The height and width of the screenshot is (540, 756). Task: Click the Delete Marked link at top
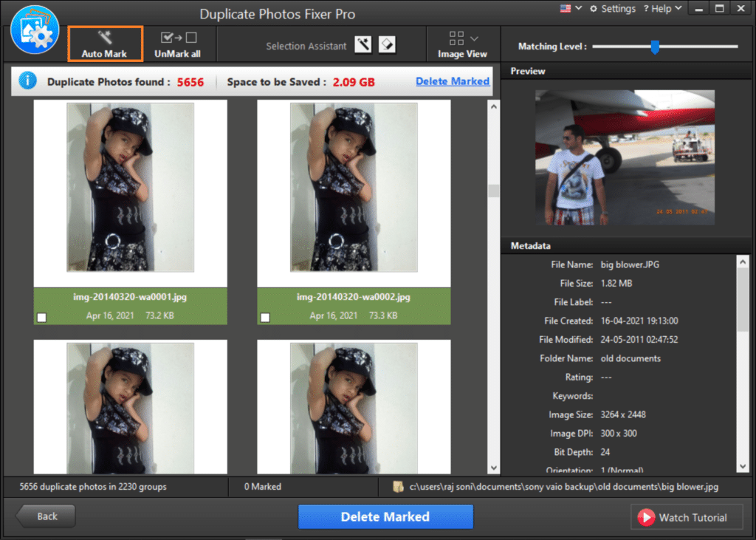point(453,81)
